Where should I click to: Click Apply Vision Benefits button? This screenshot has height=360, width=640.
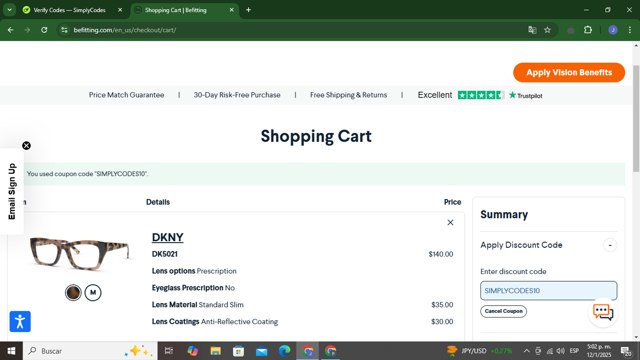(x=569, y=73)
